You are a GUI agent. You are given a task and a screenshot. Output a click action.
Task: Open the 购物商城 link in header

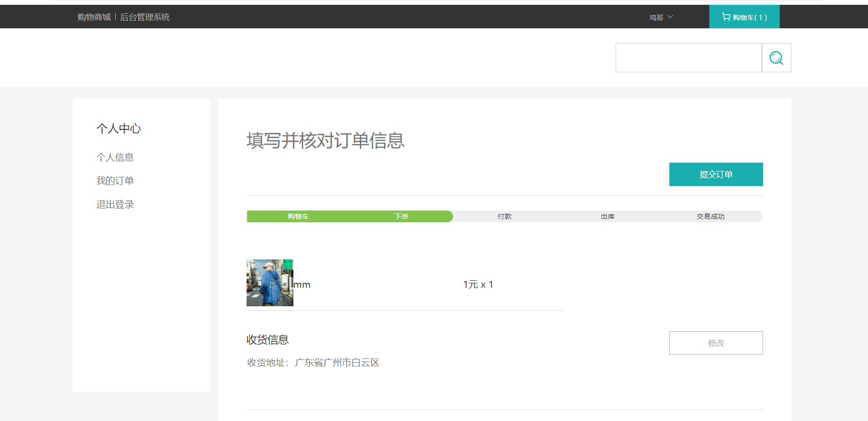click(x=94, y=17)
